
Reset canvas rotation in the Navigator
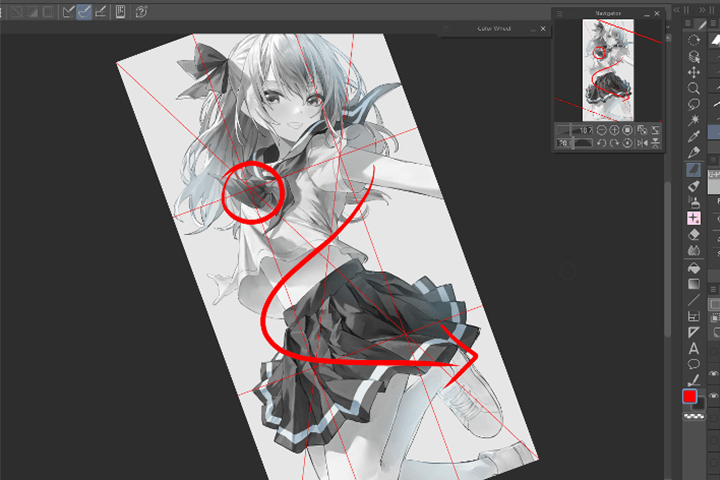(628, 143)
